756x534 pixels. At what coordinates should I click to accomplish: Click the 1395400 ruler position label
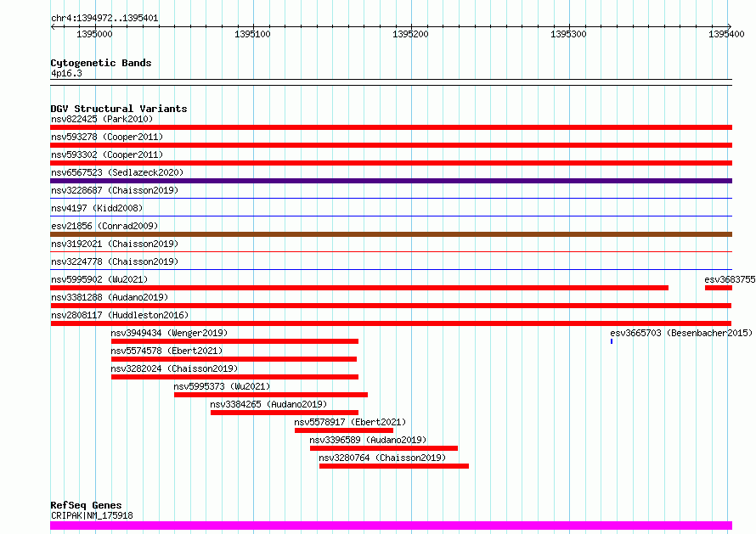click(x=726, y=34)
